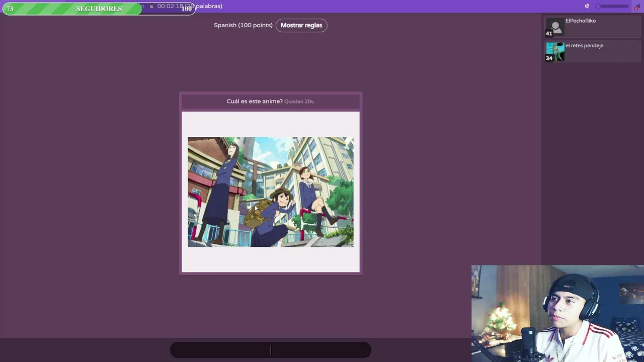Click the score badge 41

(549, 34)
